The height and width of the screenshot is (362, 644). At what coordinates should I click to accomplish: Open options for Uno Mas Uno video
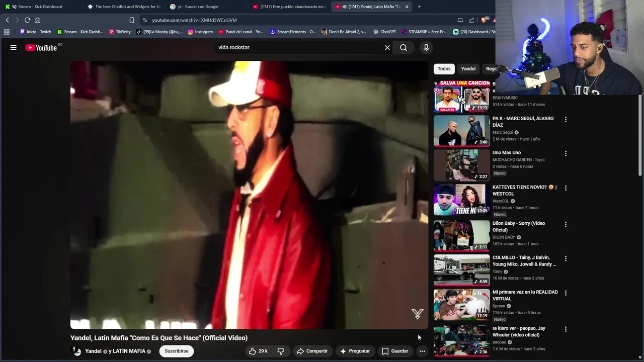click(566, 153)
